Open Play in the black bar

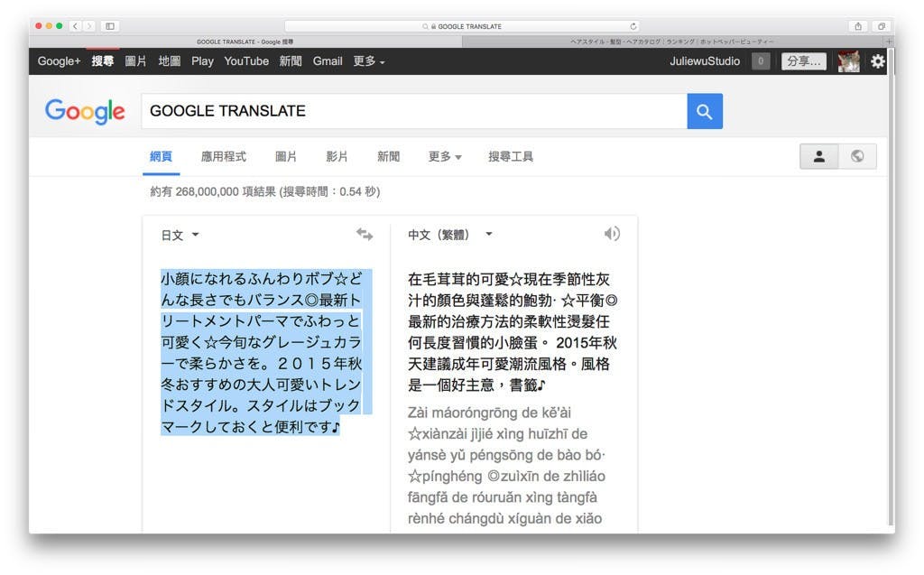tap(202, 61)
